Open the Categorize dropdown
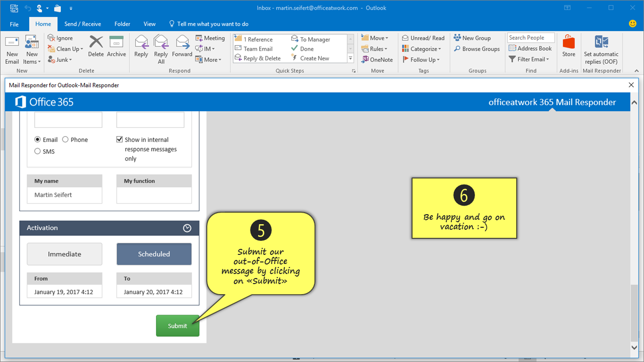The image size is (644, 362). pos(422,49)
